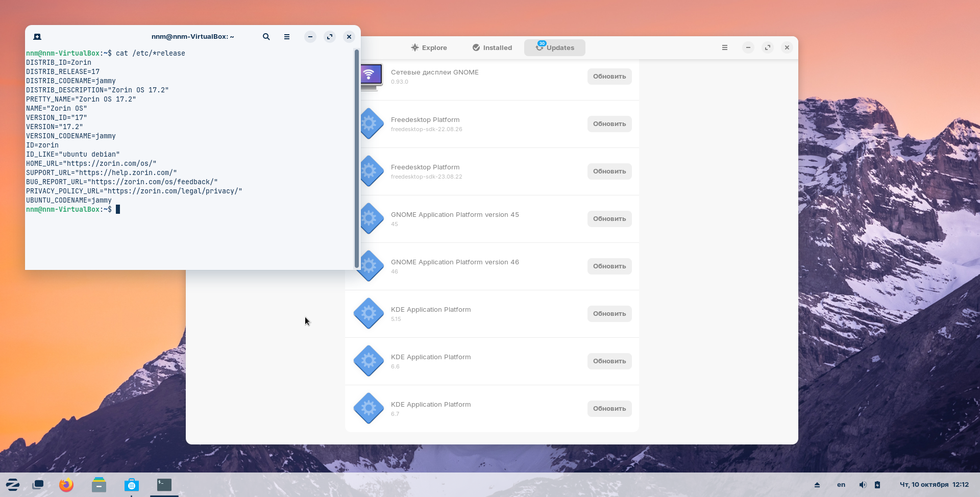980x497 pixels.
Task: Click the cat /etc/*release command line
Action: tap(106, 53)
